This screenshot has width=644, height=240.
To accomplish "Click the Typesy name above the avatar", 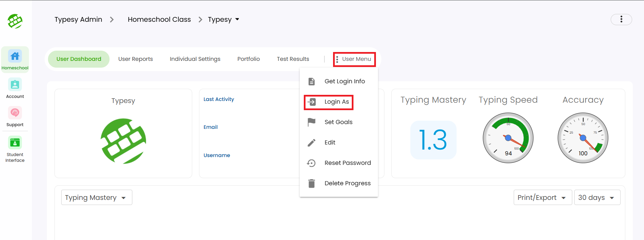I will (x=123, y=101).
